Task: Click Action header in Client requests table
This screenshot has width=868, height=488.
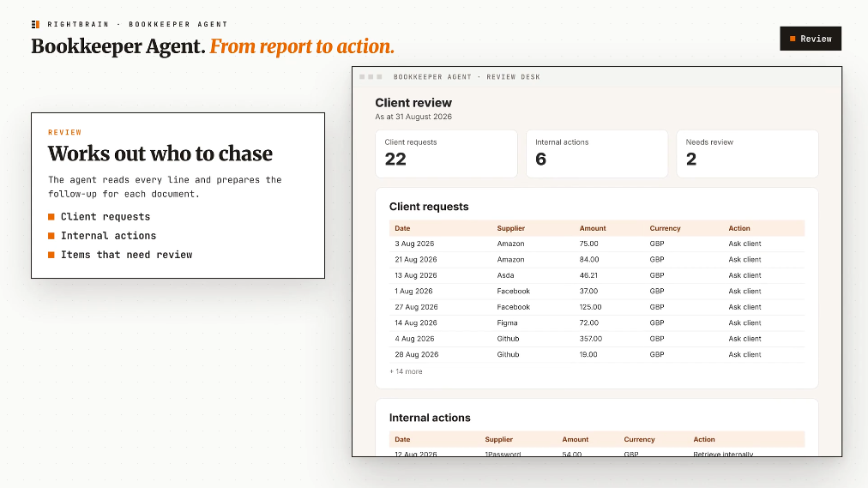Action: point(739,228)
